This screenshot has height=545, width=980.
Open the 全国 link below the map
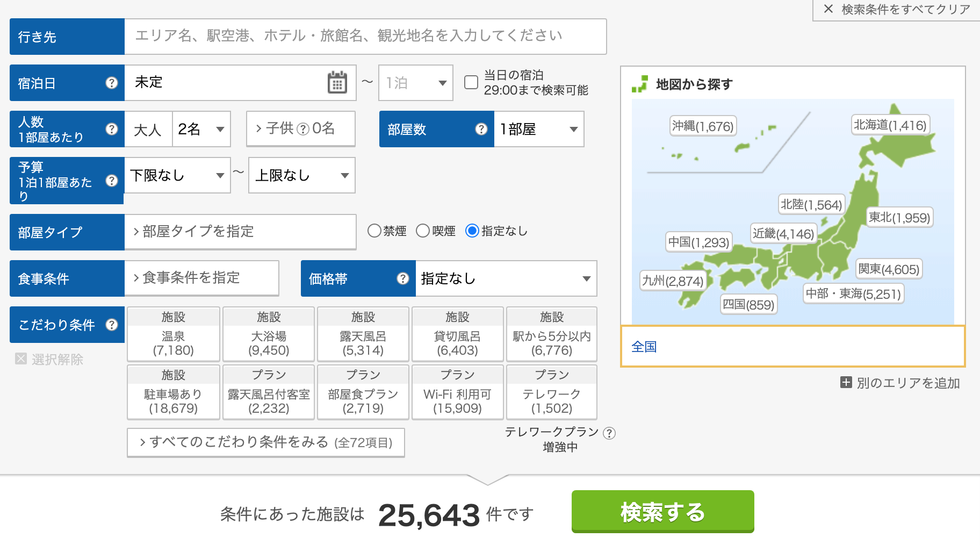pos(644,347)
